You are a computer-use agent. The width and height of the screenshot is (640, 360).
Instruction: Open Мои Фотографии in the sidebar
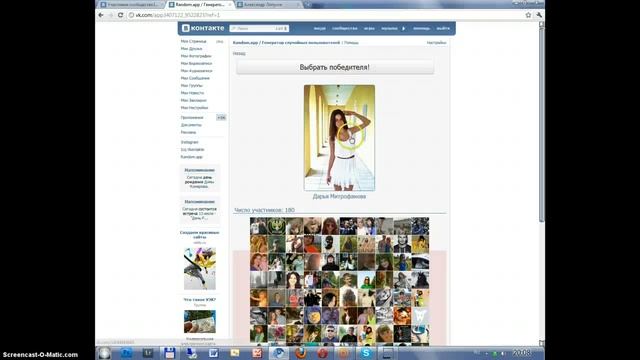click(x=196, y=56)
